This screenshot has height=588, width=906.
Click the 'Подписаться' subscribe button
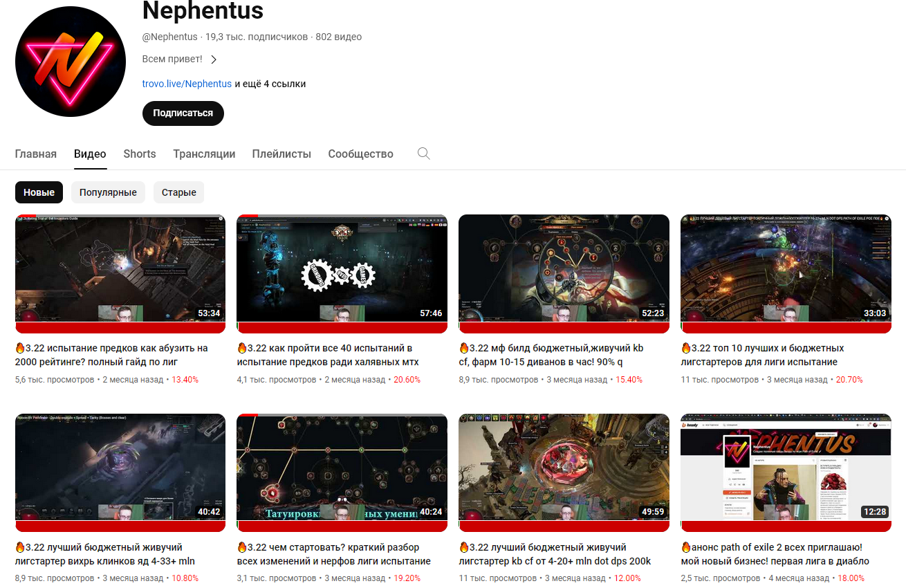click(183, 113)
